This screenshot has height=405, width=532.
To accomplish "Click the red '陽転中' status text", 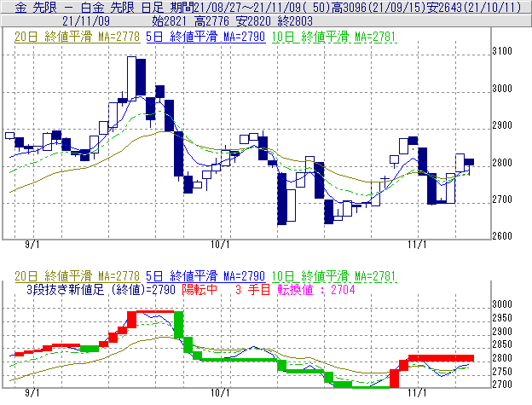I will click(x=199, y=290).
